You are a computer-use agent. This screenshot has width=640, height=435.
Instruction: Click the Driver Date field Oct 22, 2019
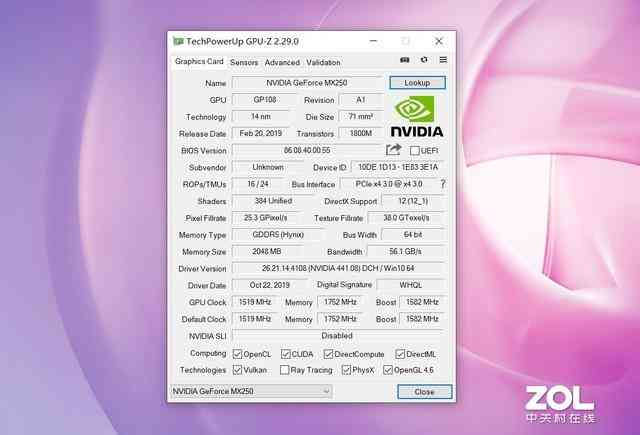pyautogui.click(x=270, y=285)
